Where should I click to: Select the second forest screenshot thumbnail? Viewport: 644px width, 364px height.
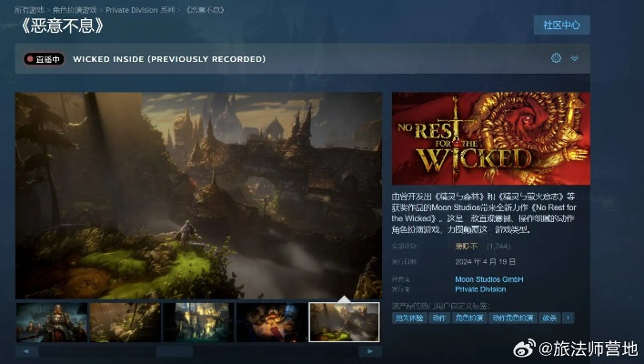coord(125,322)
